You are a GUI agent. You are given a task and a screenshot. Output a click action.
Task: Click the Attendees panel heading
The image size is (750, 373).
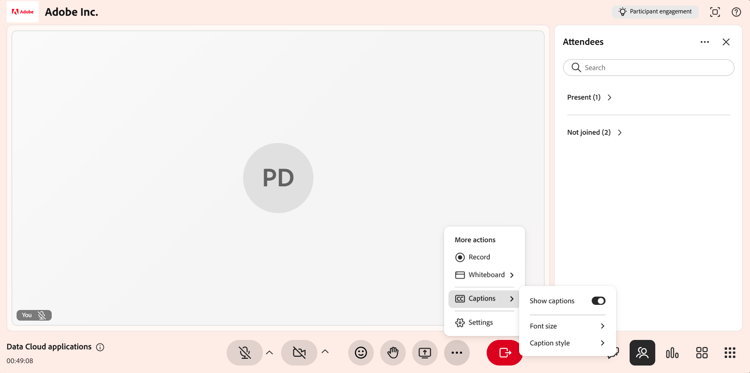tap(583, 42)
